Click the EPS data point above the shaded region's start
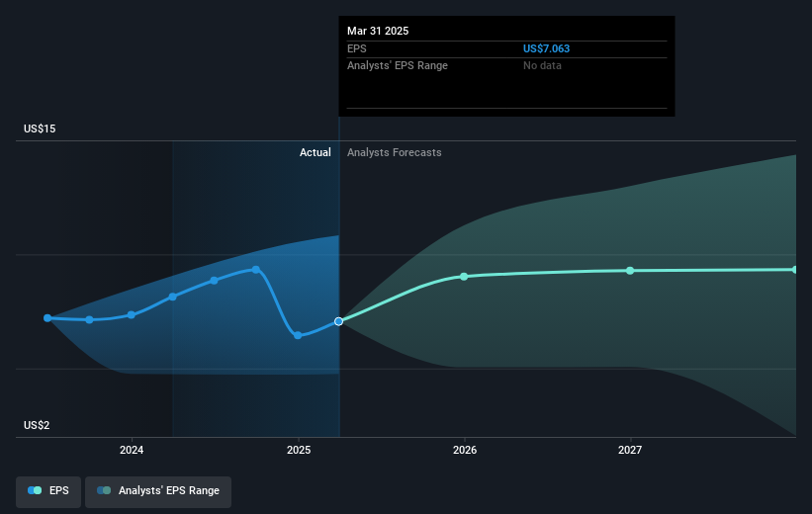The width and height of the screenshot is (812, 514). (173, 297)
